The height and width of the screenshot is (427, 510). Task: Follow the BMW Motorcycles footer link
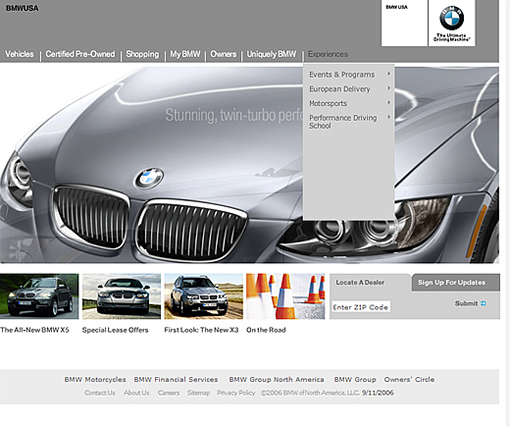(x=95, y=380)
